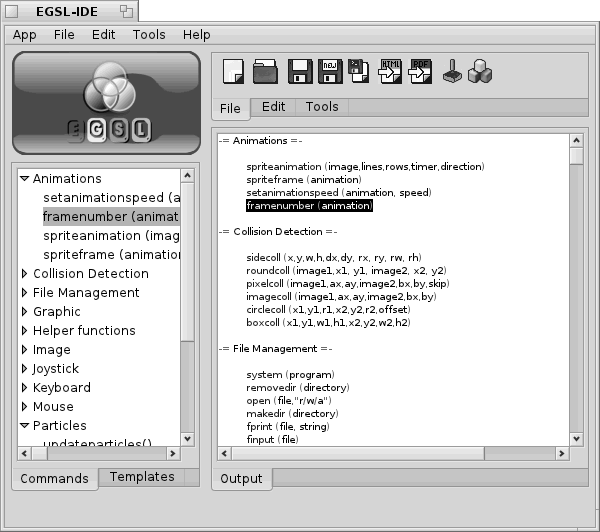Select the Output tab at the bottom
Screen dimensions: 600x532
coord(241,480)
